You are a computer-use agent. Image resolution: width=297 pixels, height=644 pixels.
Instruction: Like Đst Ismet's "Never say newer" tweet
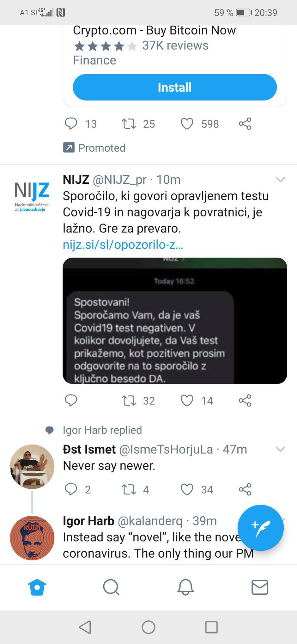click(187, 489)
